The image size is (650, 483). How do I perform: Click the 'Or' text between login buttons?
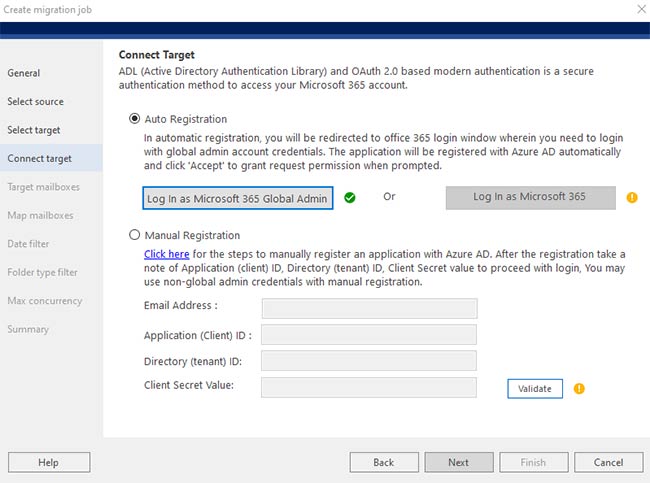tap(389, 197)
